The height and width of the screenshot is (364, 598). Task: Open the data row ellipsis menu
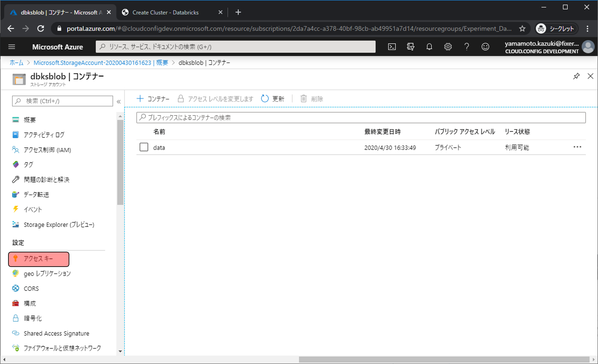[x=577, y=147]
